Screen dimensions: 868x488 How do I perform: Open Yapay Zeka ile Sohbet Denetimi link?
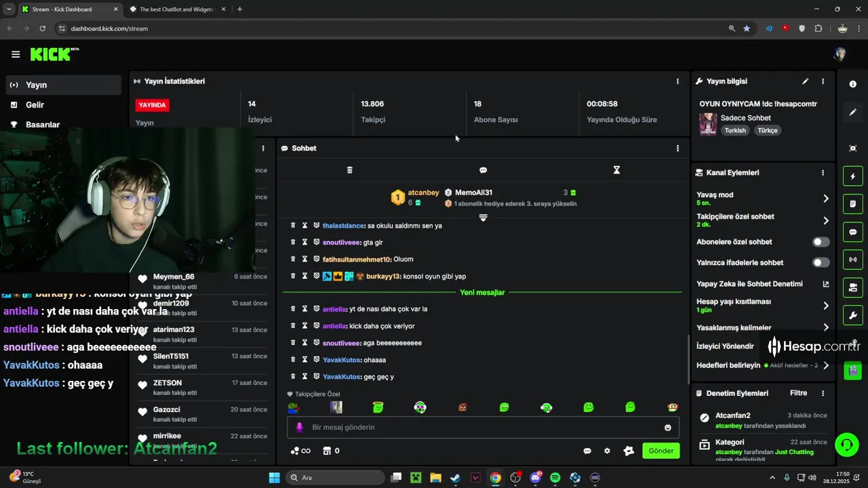[x=825, y=284]
